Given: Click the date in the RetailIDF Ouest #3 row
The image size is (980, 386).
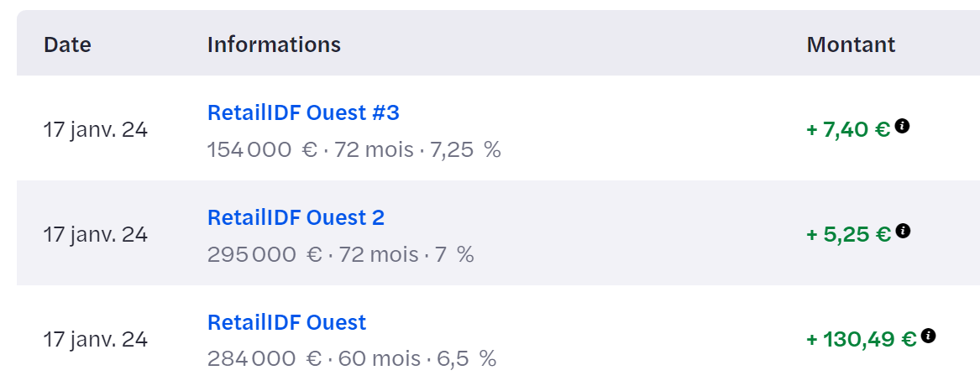Looking at the screenshot, I should tap(95, 129).
